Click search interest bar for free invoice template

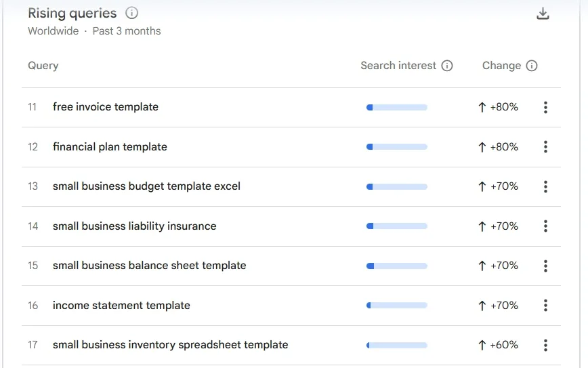click(397, 108)
